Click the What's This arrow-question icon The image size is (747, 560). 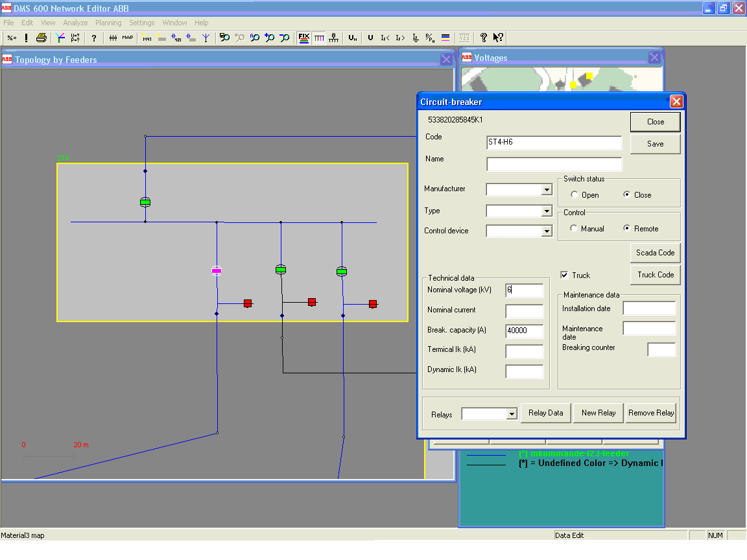498,38
